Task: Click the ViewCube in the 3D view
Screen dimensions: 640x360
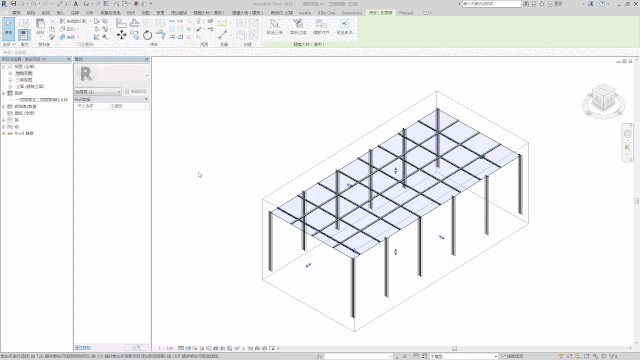Action: click(x=603, y=99)
